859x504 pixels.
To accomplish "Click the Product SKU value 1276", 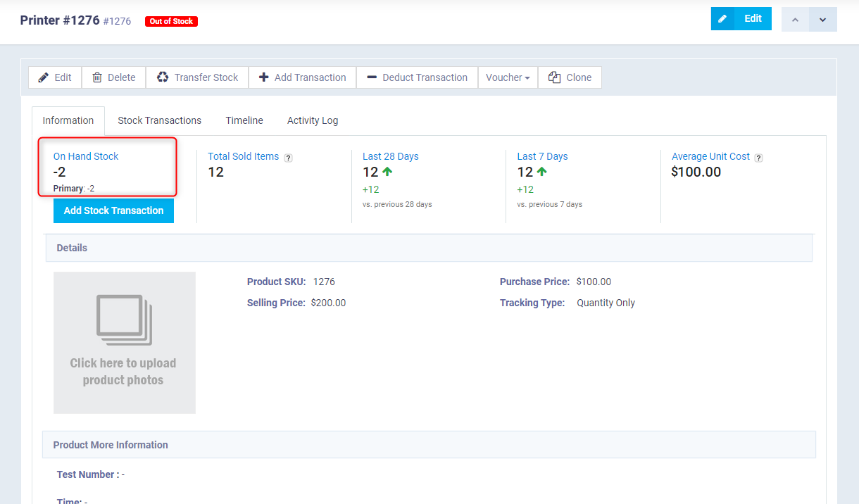I will [324, 282].
